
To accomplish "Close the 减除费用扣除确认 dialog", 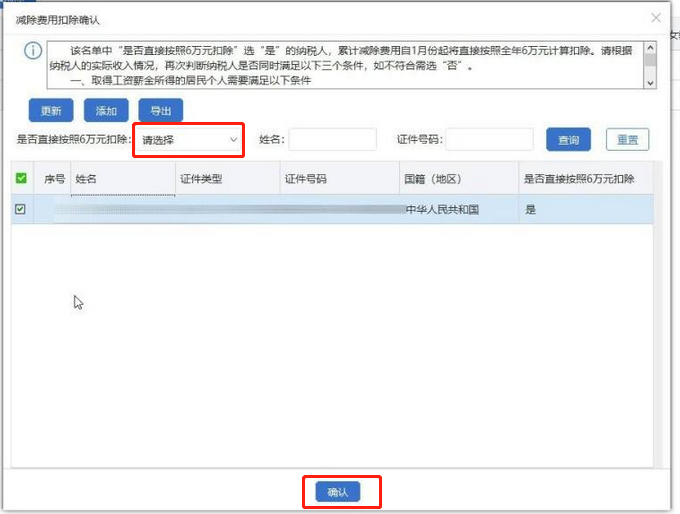I will [656, 18].
